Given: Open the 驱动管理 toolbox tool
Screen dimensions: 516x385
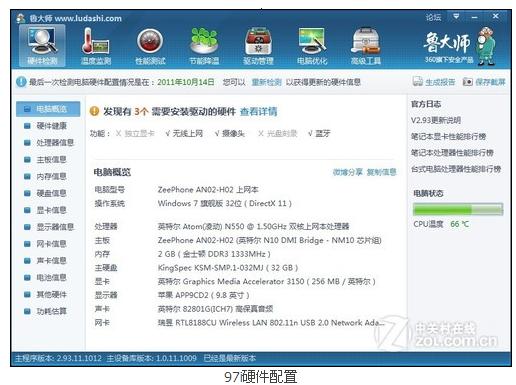Looking at the screenshot, I should pyautogui.click(x=258, y=46).
